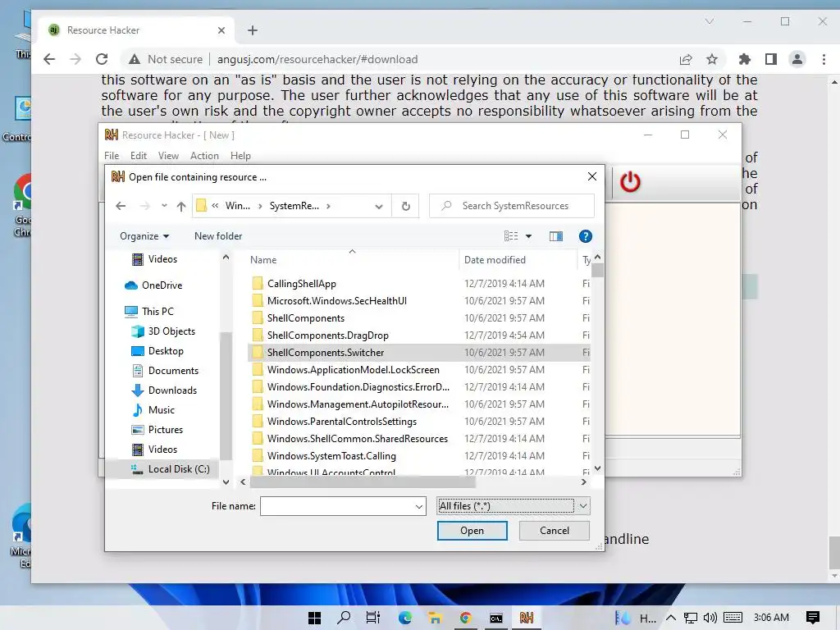Screen dimensions: 840x630
Task: Select OneDrive in navigation pane
Action: coord(162,285)
